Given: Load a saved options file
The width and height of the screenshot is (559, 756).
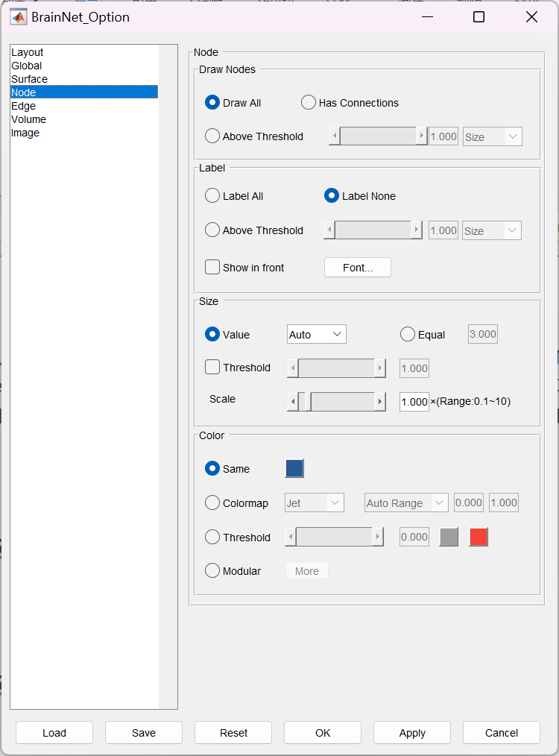Looking at the screenshot, I should (54, 733).
